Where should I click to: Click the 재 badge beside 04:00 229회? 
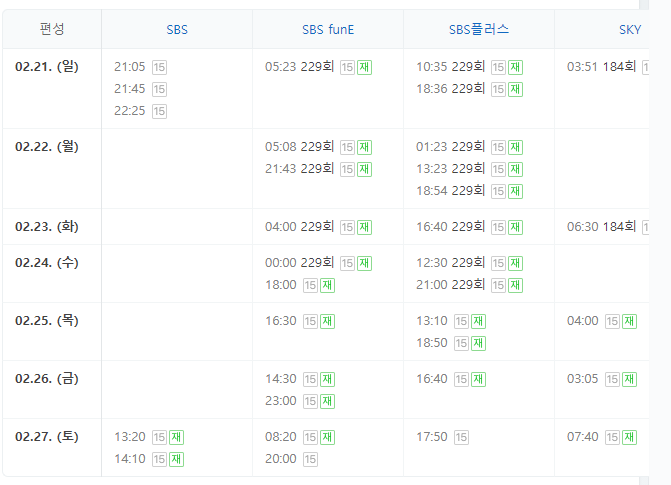pyautogui.click(x=364, y=227)
